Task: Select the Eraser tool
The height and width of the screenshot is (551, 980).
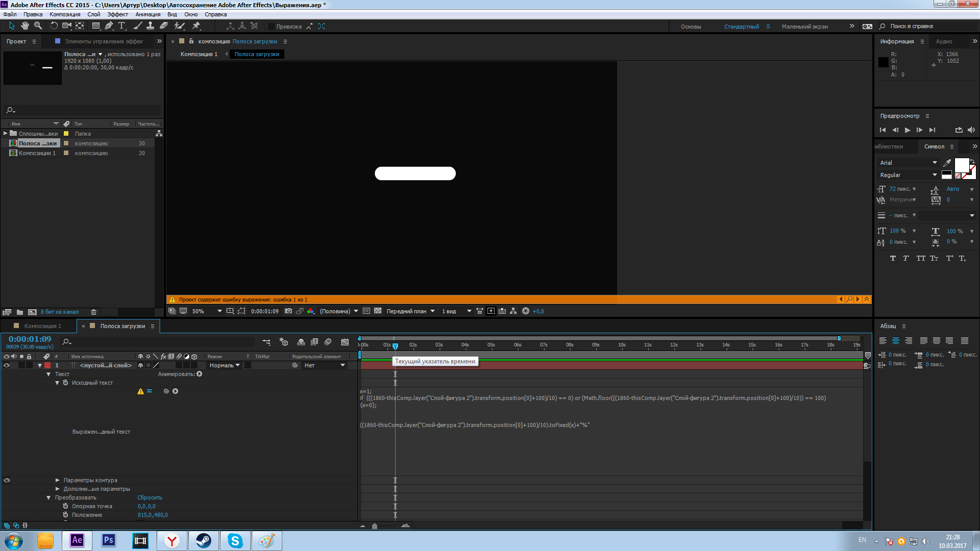Action: (164, 26)
